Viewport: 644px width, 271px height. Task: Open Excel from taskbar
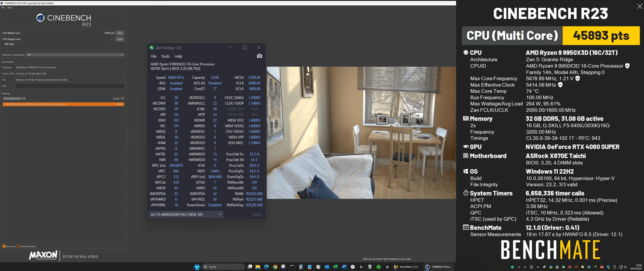pos(335,267)
